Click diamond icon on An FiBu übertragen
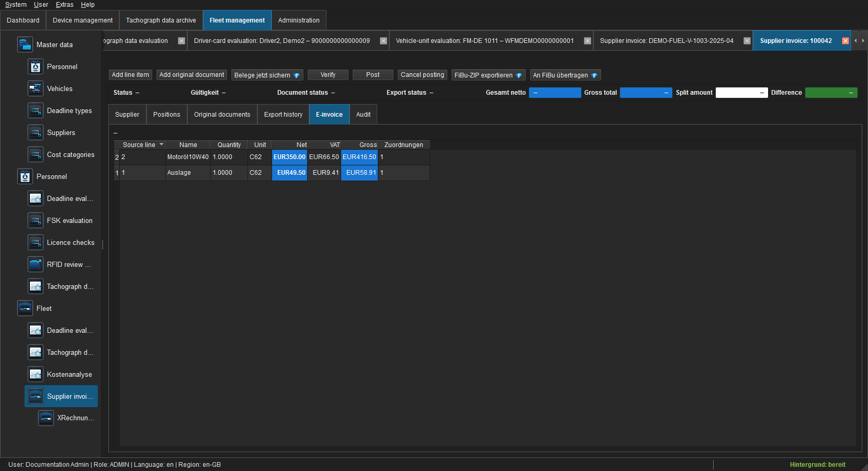The height and width of the screenshot is (471, 868). click(x=594, y=75)
